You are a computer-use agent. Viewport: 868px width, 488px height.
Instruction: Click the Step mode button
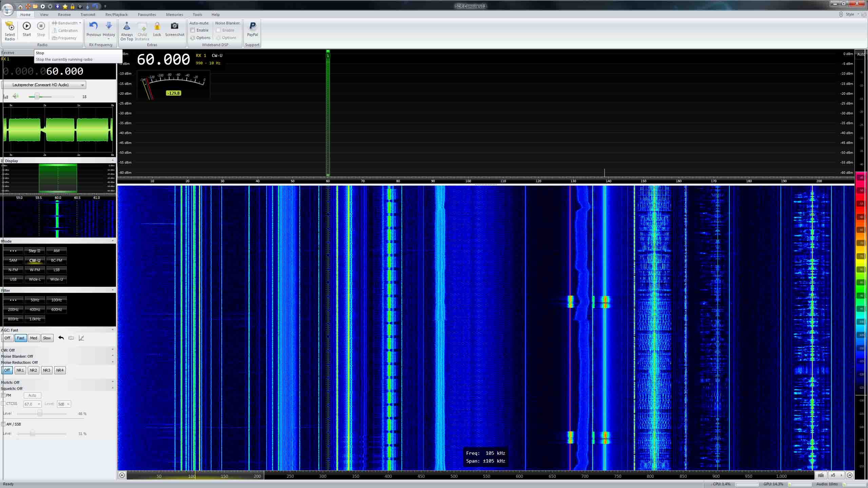coord(35,251)
